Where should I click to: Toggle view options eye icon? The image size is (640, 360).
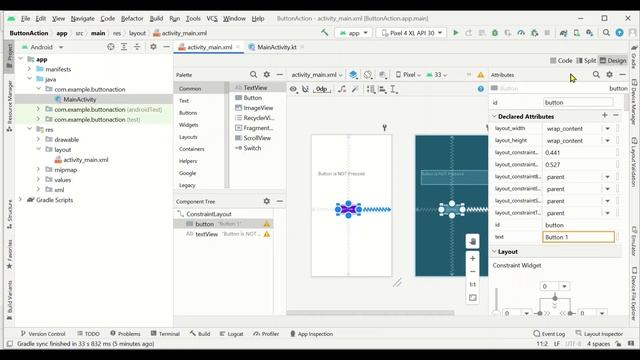293,89
